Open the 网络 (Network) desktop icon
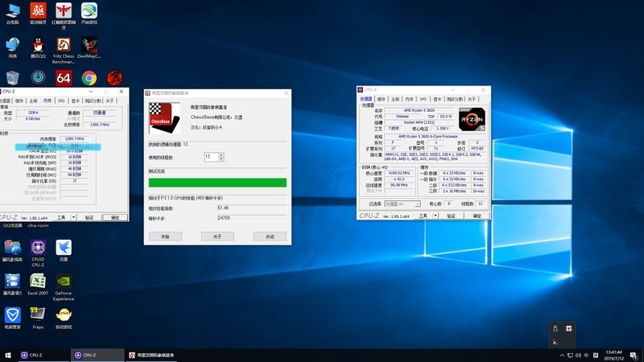 click(x=13, y=47)
